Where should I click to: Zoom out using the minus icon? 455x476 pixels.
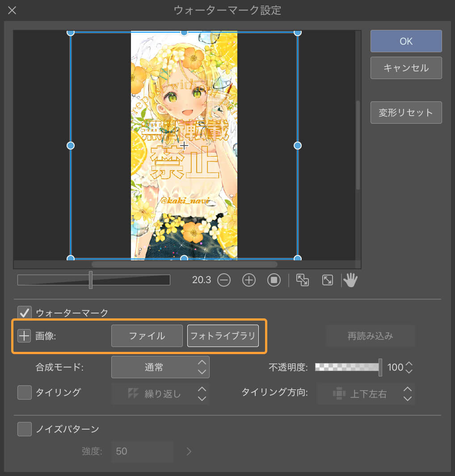coord(224,280)
